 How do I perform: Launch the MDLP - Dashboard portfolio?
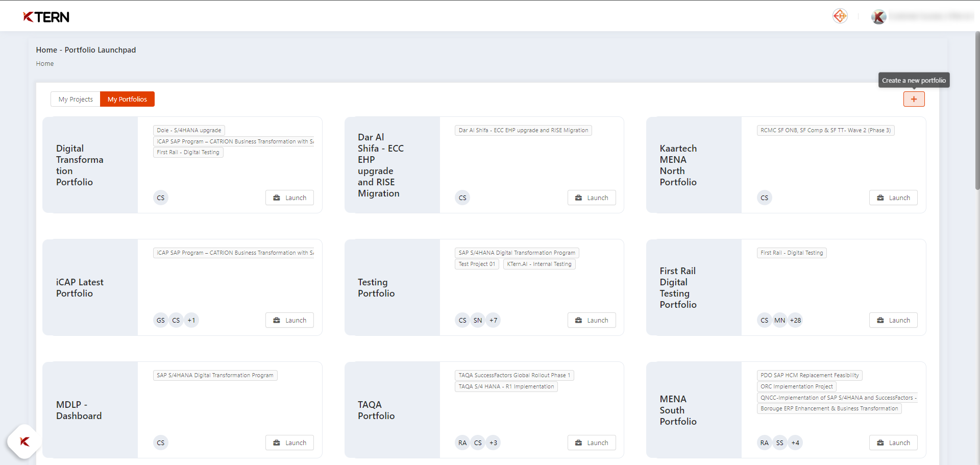[x=289, y=443]
